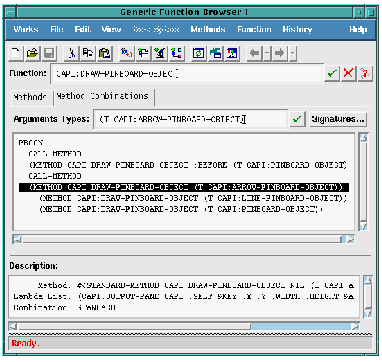Click the Method line in Description
The height and width of the screenshot is (362, 382).
point(196,286)
